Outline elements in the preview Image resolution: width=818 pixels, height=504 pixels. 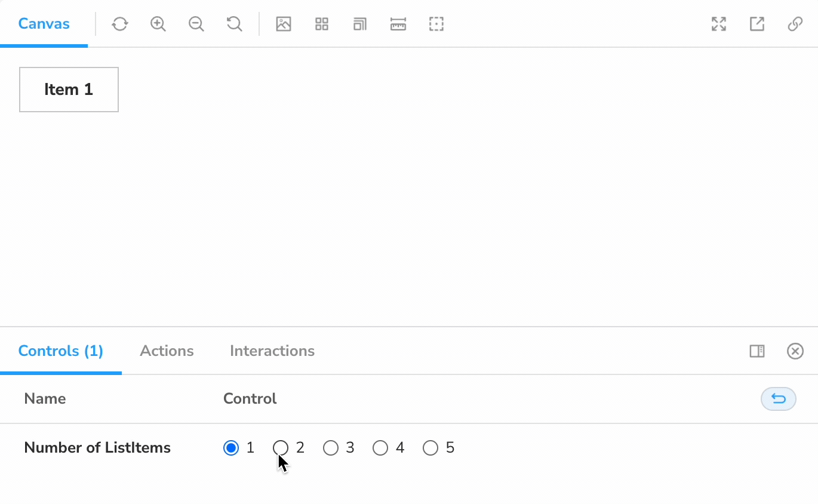tap(436, 24)
